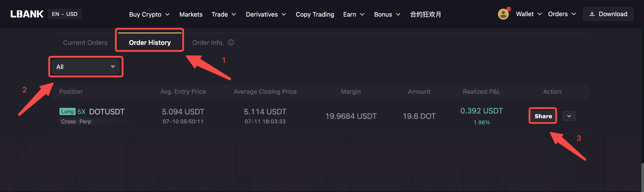Screen dimensions: 644x192
Task: Expand the Buy Crypto menu
Action: coord(150,14)
